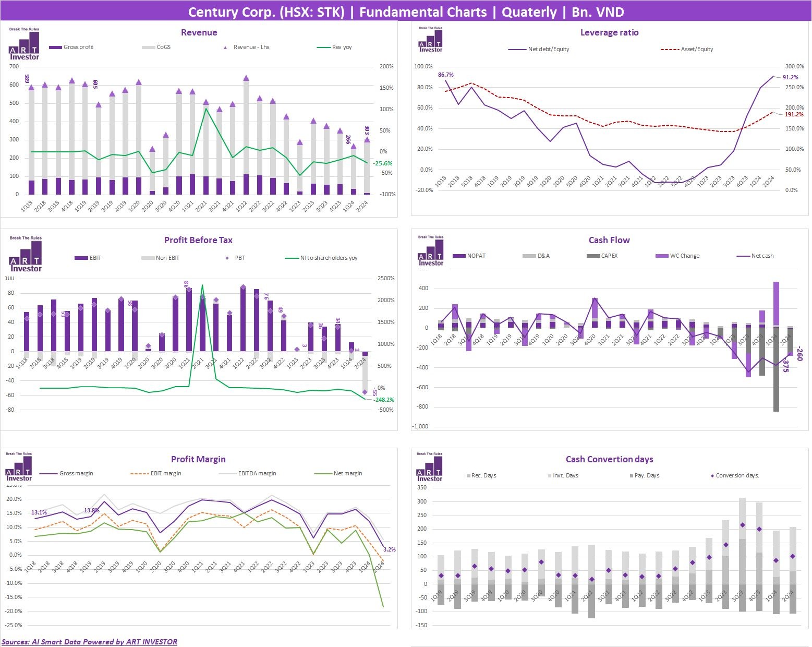Click the D&A legend swatch
Viewport: 812px width, 647px height.
pos(529,256)
